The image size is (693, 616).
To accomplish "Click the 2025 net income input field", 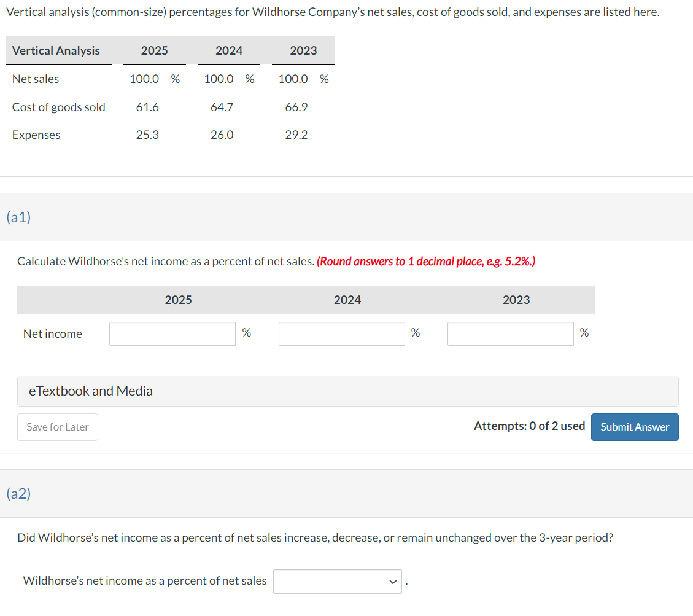I will pos(172,333).
